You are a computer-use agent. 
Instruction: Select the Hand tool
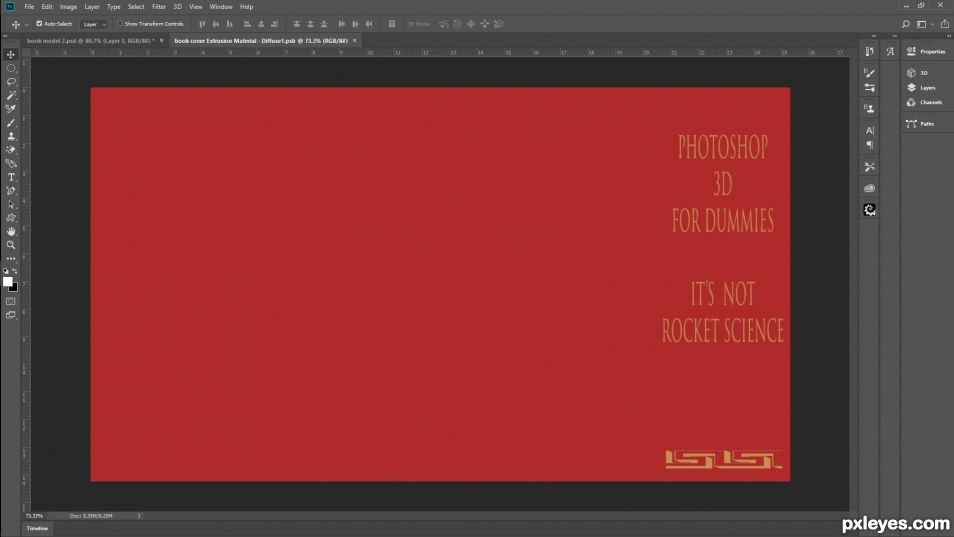(11, 232)
